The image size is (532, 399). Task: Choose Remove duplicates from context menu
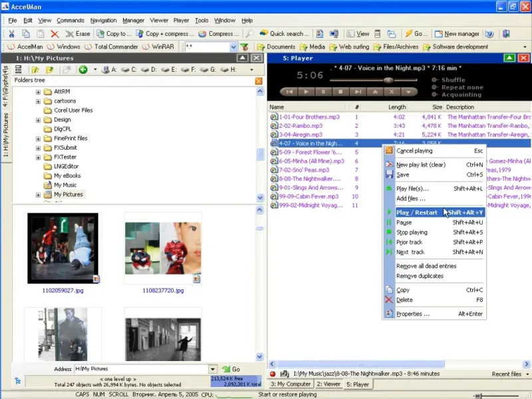click(419, 276)
